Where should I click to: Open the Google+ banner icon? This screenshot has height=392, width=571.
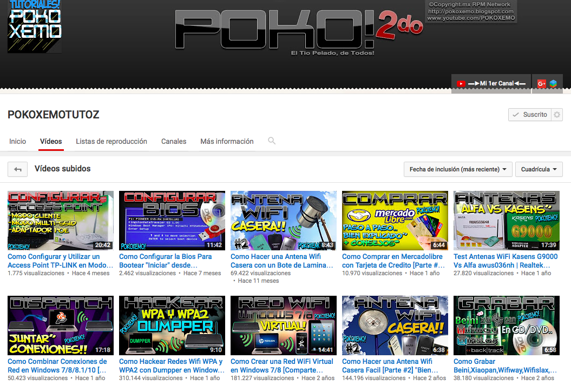tap(542, 84)
